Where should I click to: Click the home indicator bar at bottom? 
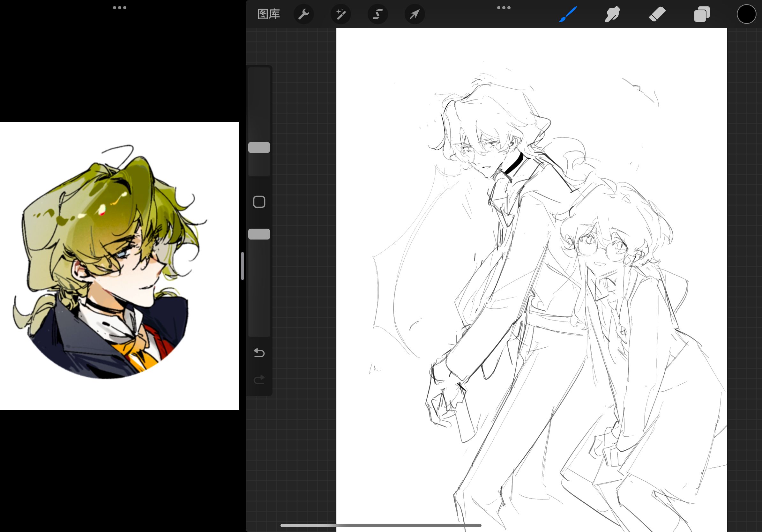coord(381,525)
